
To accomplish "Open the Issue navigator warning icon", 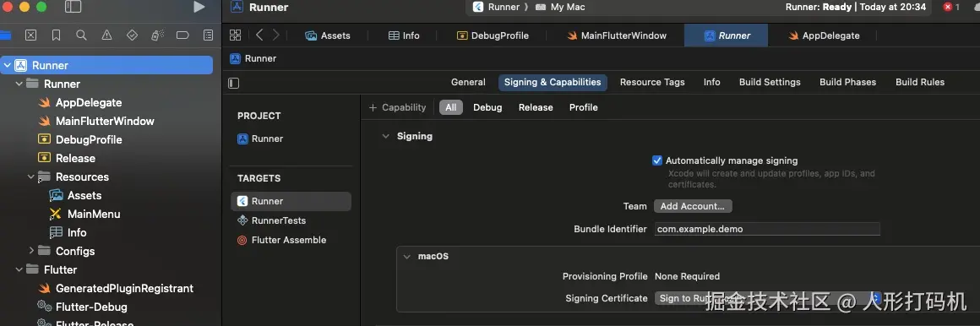I will click(x=107, y=35).
